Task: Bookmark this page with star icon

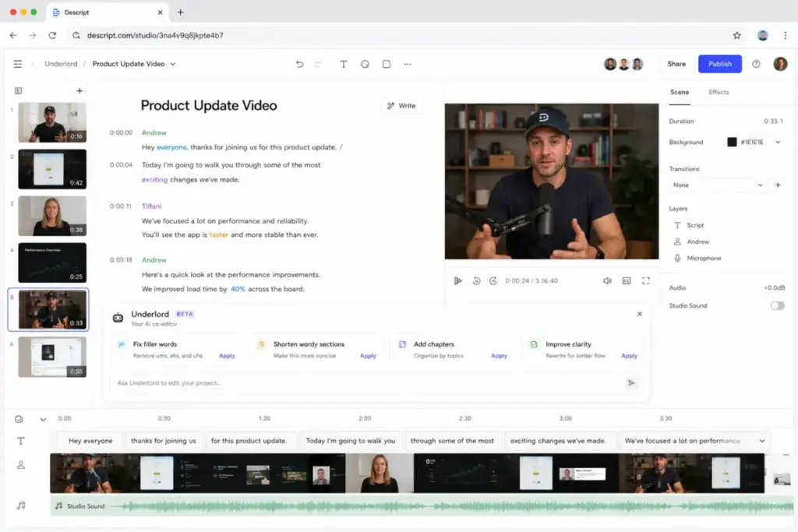Action: 737,35
